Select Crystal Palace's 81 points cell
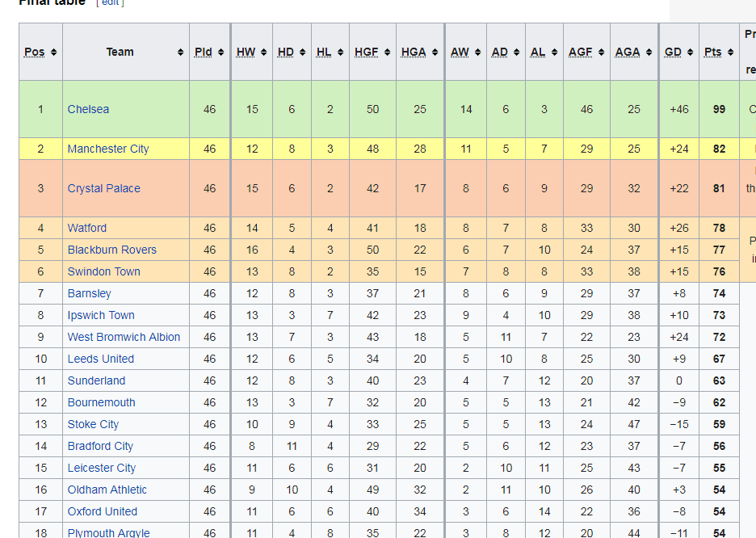Screen dimensions: 756x538 719,188
